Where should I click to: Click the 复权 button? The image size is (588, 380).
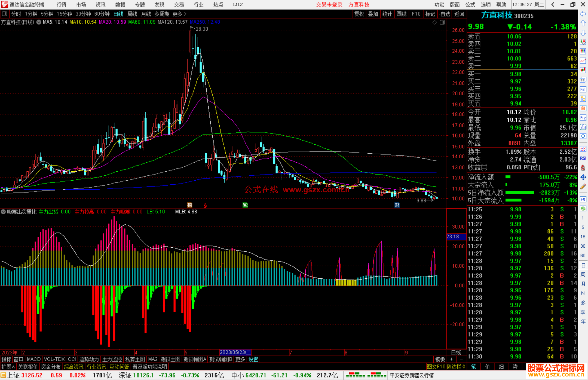[x=359, y=14]
